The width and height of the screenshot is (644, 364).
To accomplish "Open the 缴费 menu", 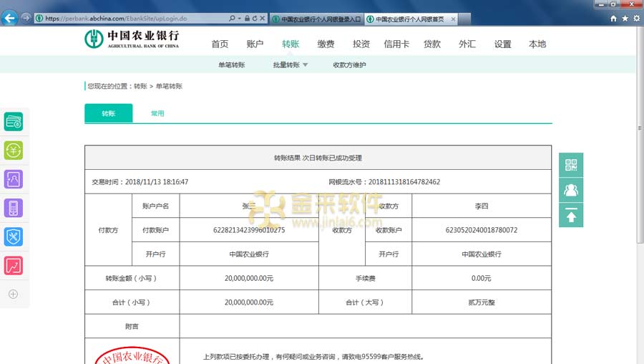I will [x=326, y=44].
